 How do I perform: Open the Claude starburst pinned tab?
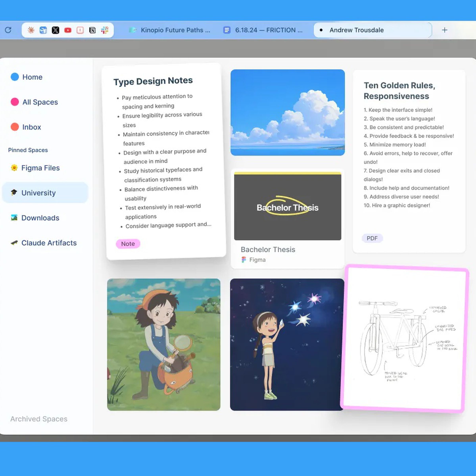click(x=31, y=30)
